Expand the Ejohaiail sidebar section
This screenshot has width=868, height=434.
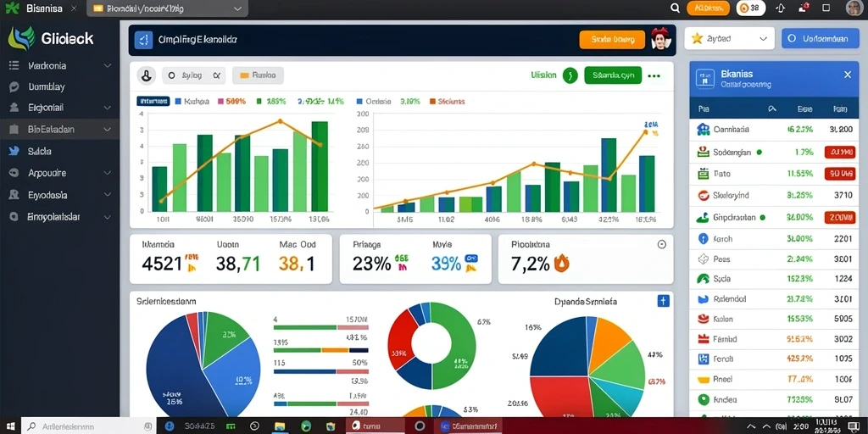point(108,108)
